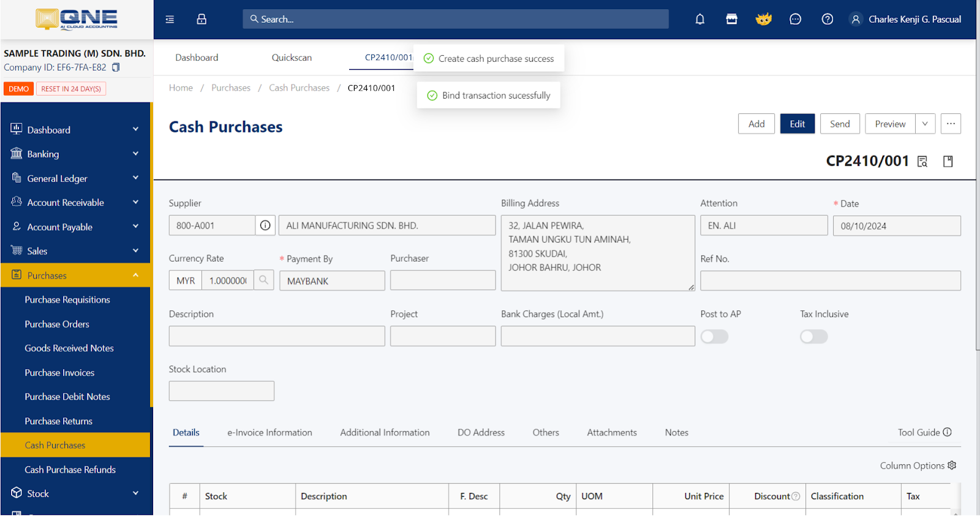Open the help question mark icon

click(827, 20)
